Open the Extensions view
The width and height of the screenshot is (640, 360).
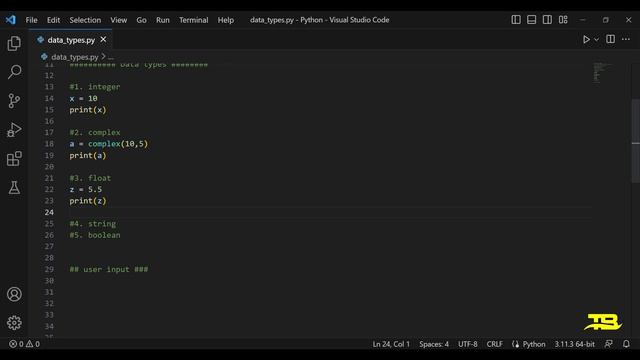point(14,158)
